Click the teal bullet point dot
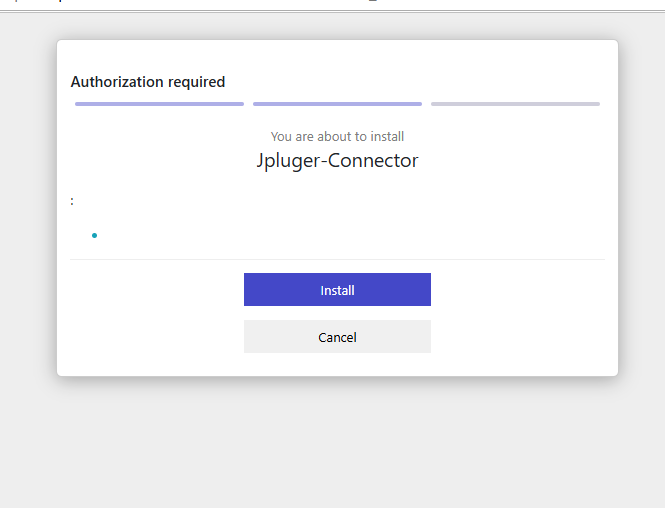This screenshot has height=508, width=665. [x=95, y=235]
